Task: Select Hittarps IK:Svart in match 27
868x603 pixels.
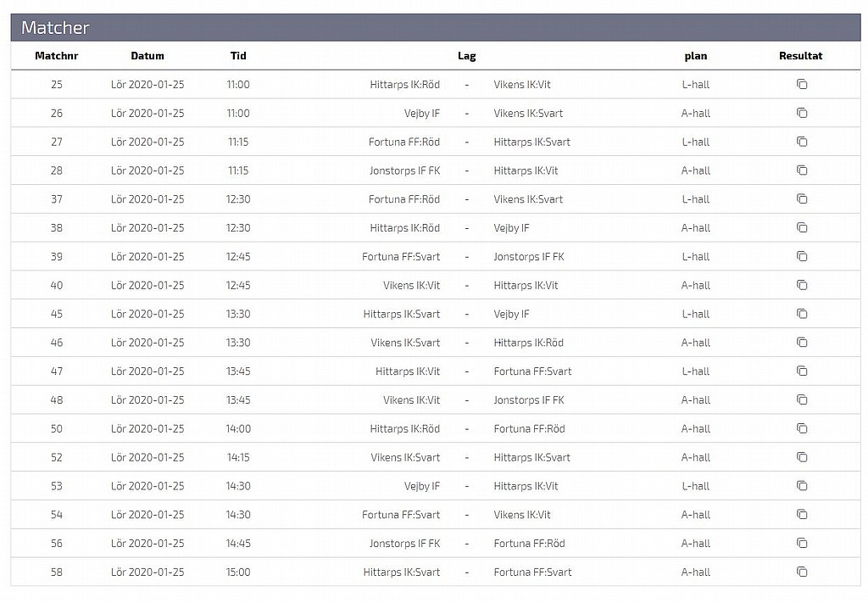Action: point(532,142)
